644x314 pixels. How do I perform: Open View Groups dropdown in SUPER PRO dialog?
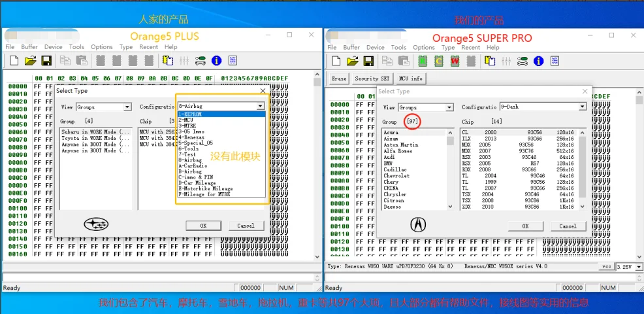coord(449,107)
